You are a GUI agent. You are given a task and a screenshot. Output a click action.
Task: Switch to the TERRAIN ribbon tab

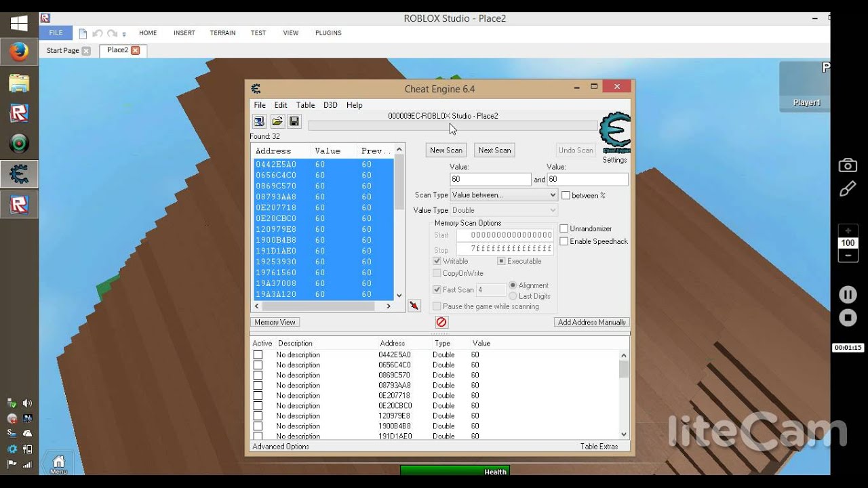222,33
